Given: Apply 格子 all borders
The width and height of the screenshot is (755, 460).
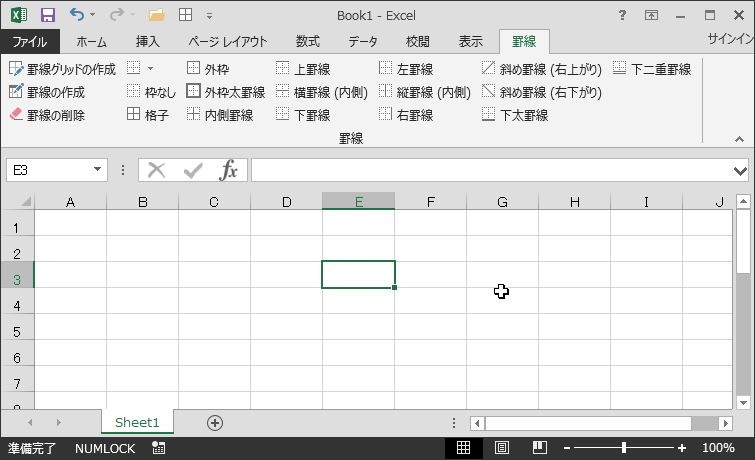Looking at the screenshot, I should pos(147,115).
